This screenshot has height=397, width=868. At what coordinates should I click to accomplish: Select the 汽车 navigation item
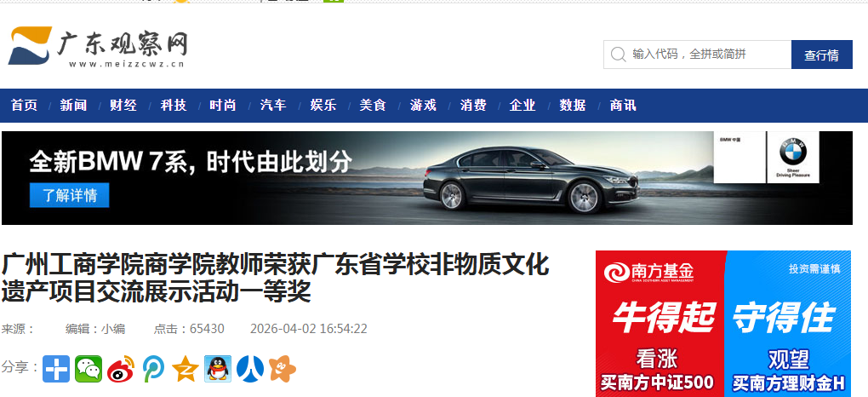pos(273,106)
